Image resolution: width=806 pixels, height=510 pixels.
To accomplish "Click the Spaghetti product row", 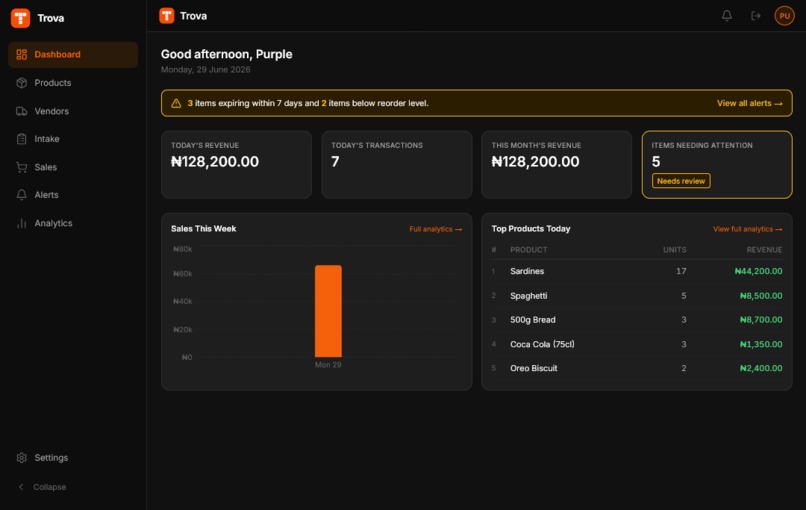I will 637,296.
